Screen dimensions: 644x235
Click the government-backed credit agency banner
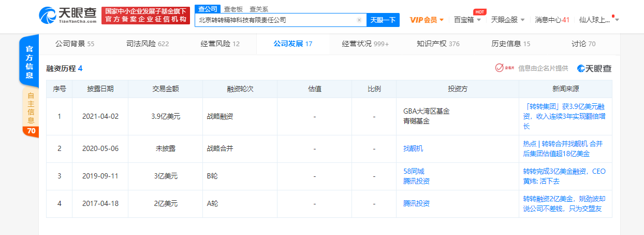coord(145,16)
